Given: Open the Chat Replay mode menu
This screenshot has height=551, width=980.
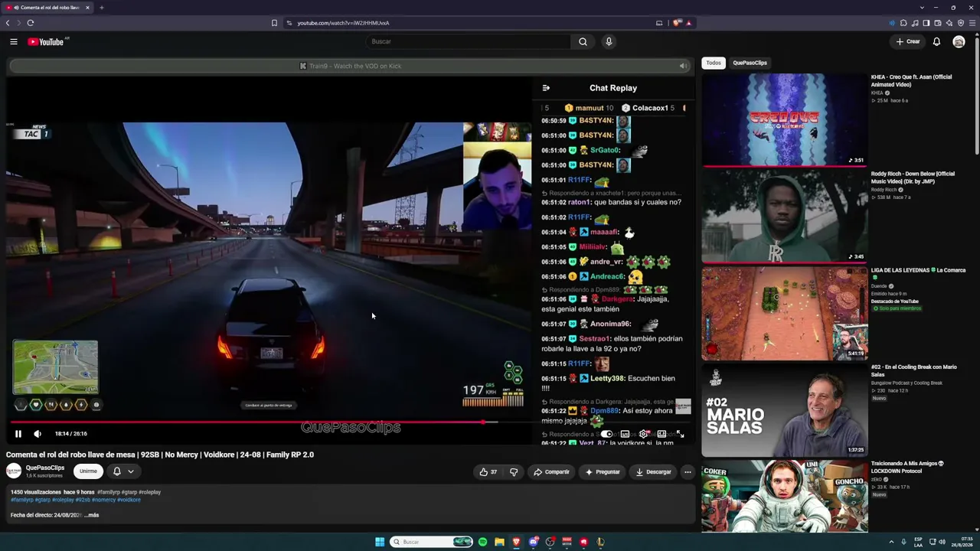Looking at the screenshot, I should (x=546, y=88).
